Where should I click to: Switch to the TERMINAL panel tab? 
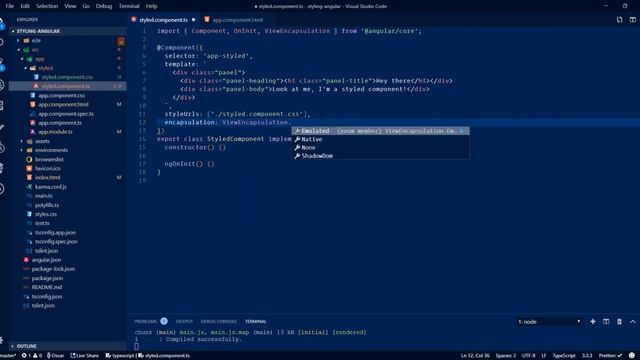pos(256,322)
